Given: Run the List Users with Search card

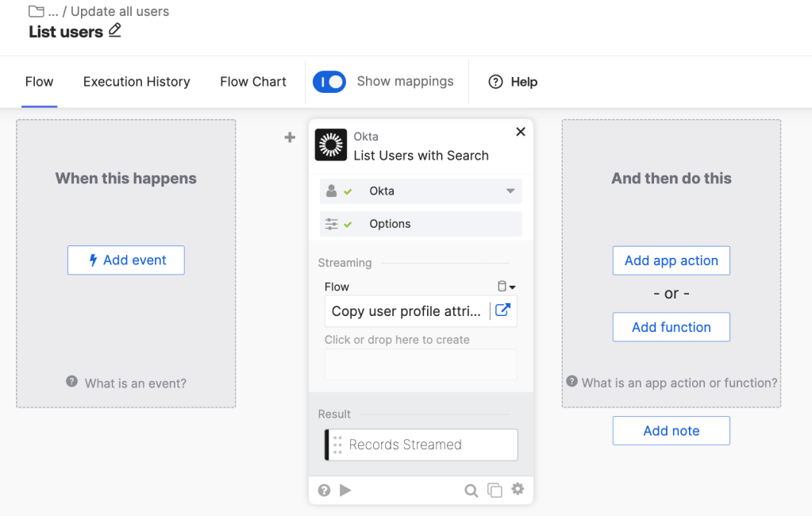Looking at the screenshot, I should pyautogui.click(x=345, y=490).
